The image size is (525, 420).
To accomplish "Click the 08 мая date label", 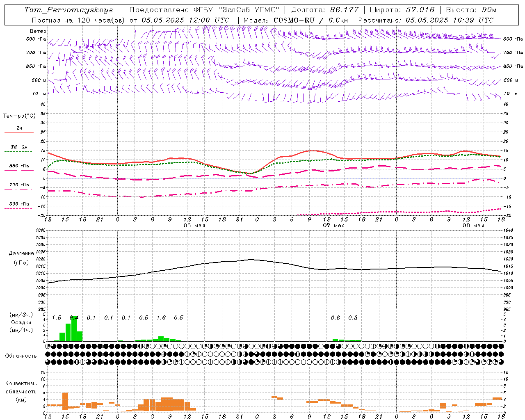I will tap(473, 226).
